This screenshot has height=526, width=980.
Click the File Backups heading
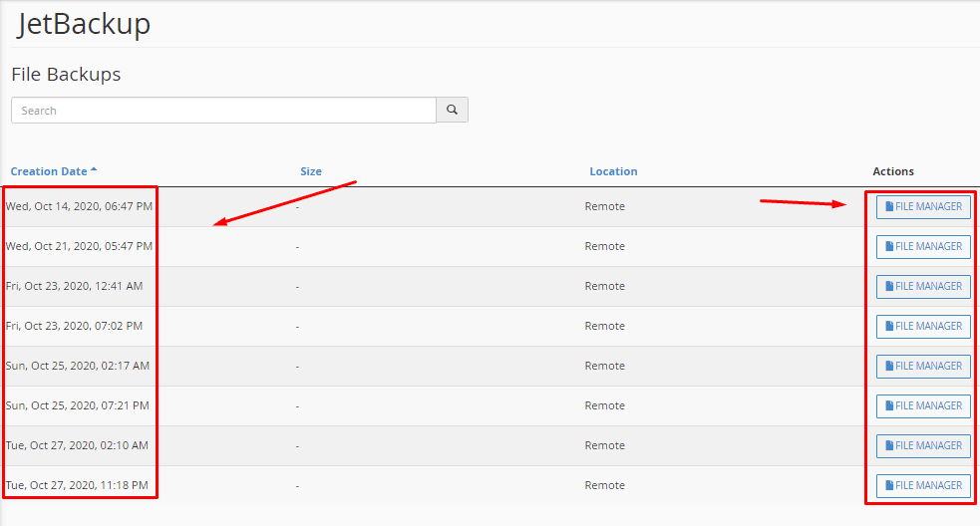[x=66, y=75]
